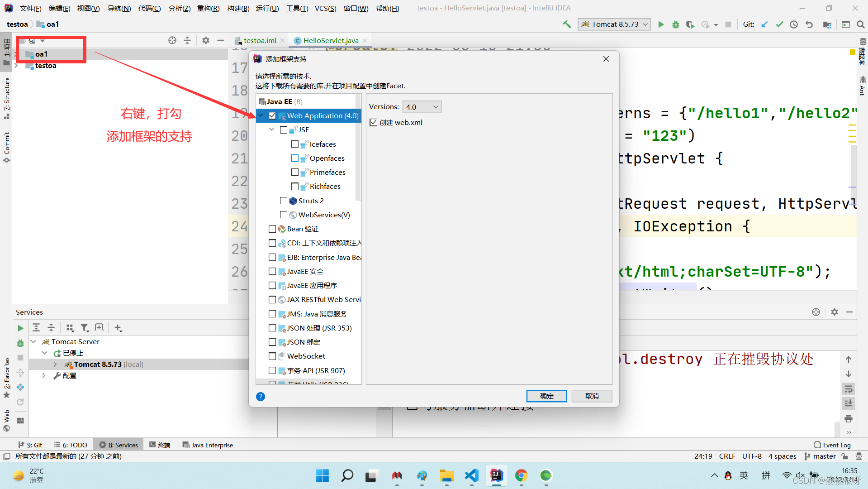Expand the 配置 node in Services
The width and height of the screenshot is (868, 489).
point(44,375)
